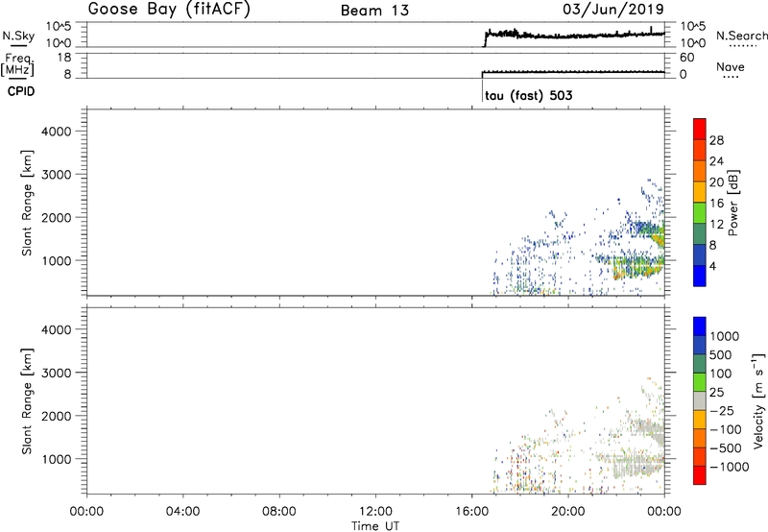Click the '4000' tick of the power panel
This screenshot has width=768, height=532.
(56, 132)
